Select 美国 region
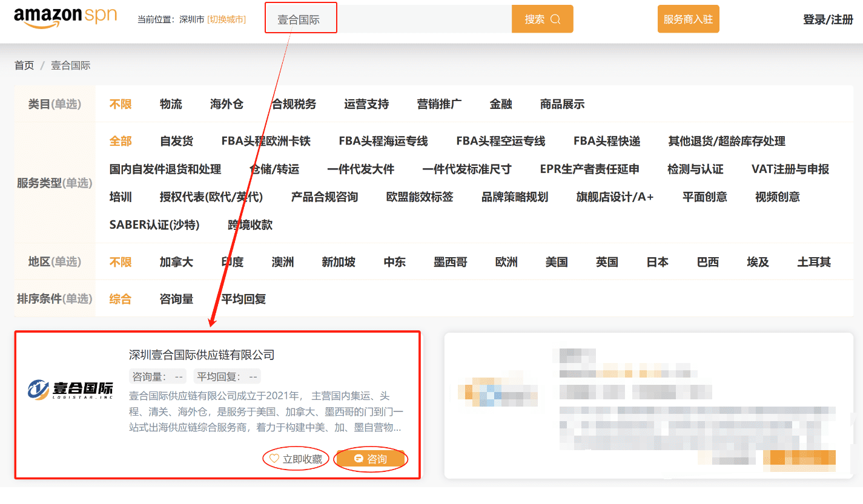Viewport: 863px width, 504px height. [557, 262]
